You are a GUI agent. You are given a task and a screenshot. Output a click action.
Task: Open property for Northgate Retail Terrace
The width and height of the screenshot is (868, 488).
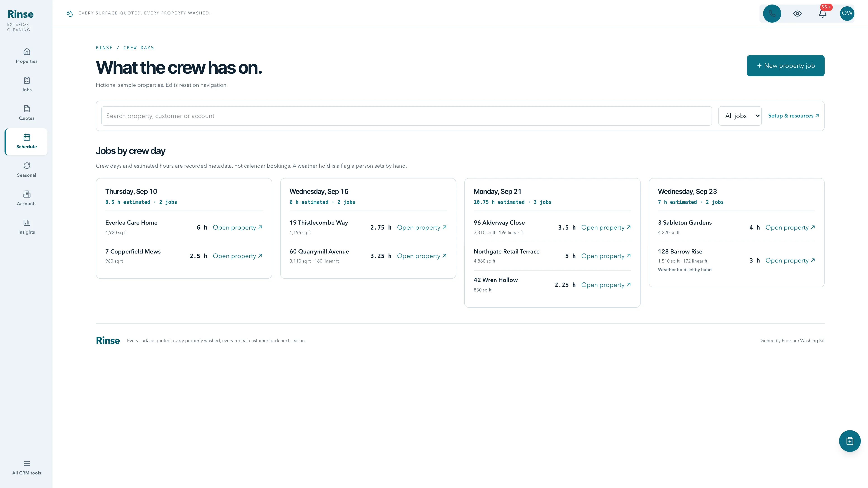606,256
